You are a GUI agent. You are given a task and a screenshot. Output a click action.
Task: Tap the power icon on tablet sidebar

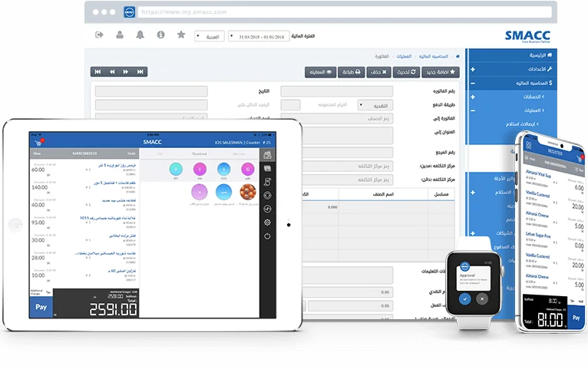267,236
